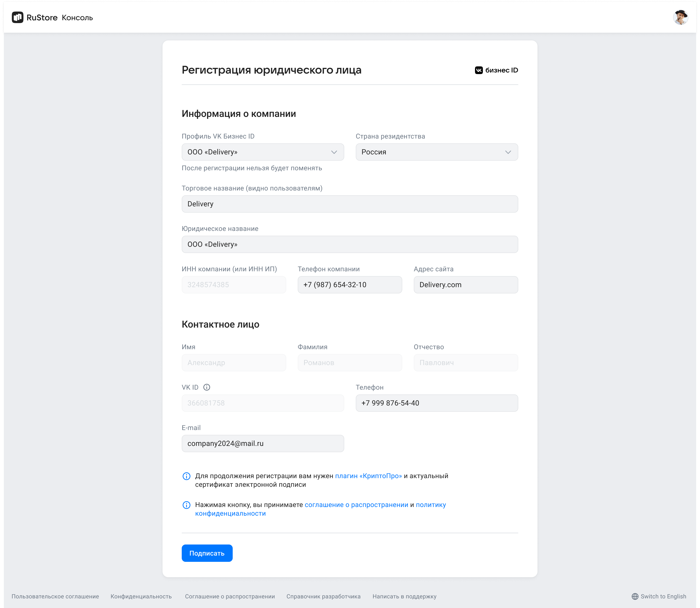
Task: Click the VK ID field with 366081758
Action: point(263,403)
